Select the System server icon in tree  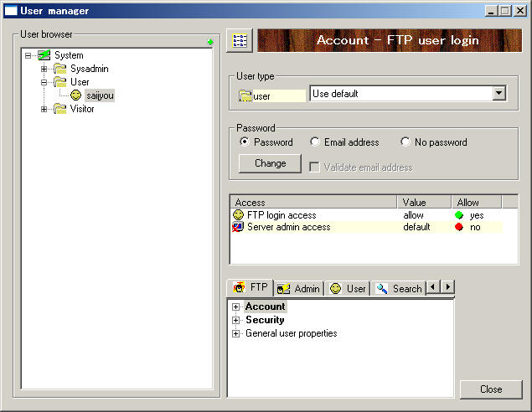[x=44, y=55]
